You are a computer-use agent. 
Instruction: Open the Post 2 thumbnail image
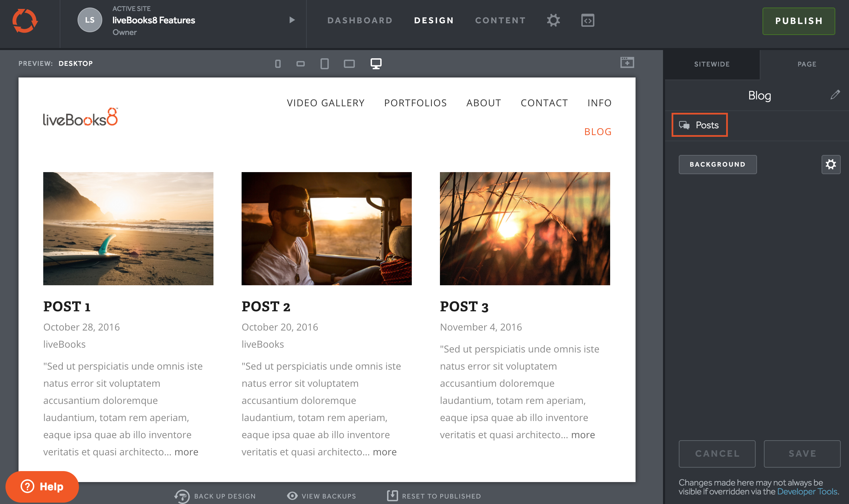coord(326,229)
